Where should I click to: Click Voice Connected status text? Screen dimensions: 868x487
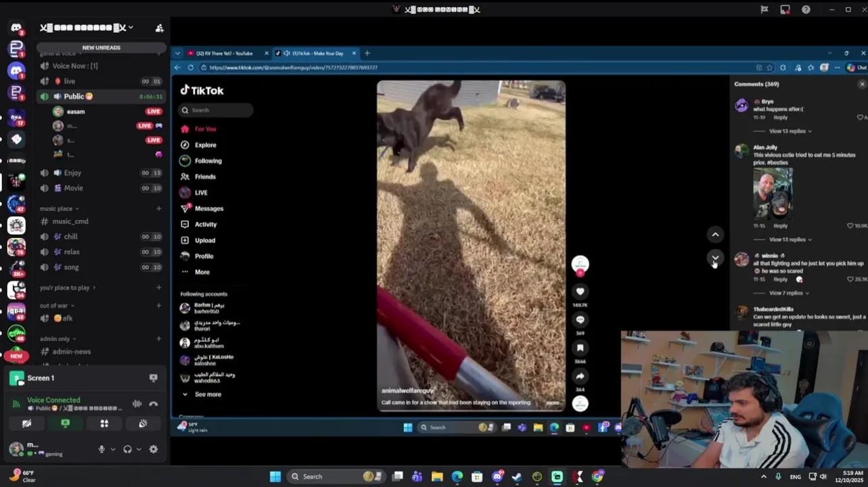(53, 400)
